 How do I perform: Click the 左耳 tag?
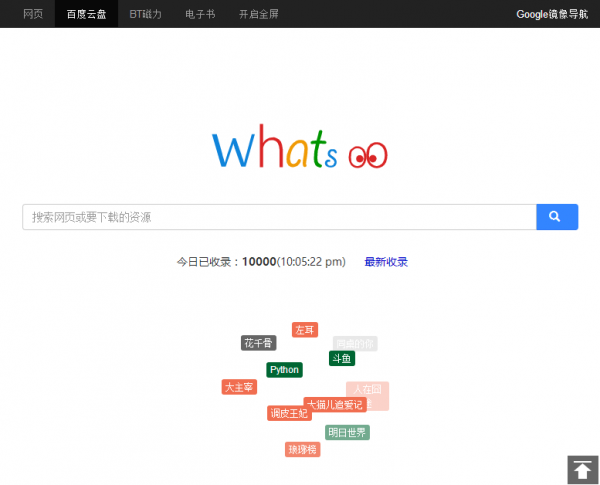point(305,330)
